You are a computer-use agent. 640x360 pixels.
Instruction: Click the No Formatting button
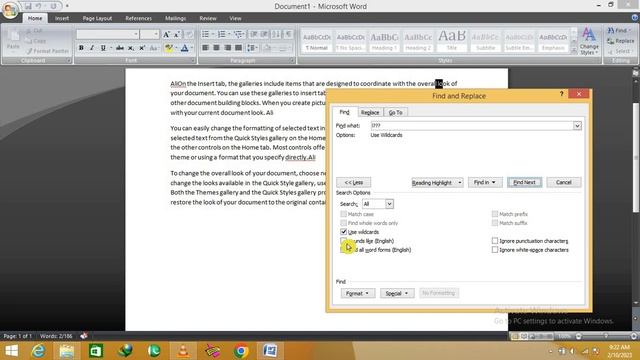point(439,293)
